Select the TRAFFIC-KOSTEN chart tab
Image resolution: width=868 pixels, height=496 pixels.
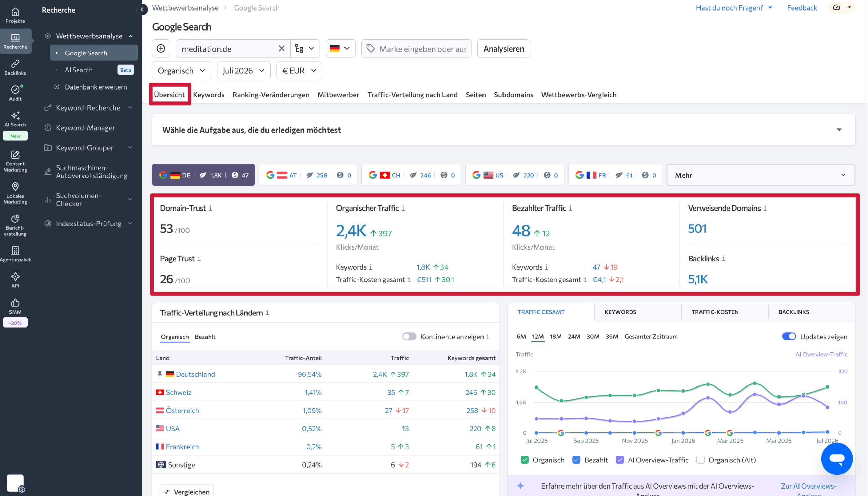click(715, 312)
